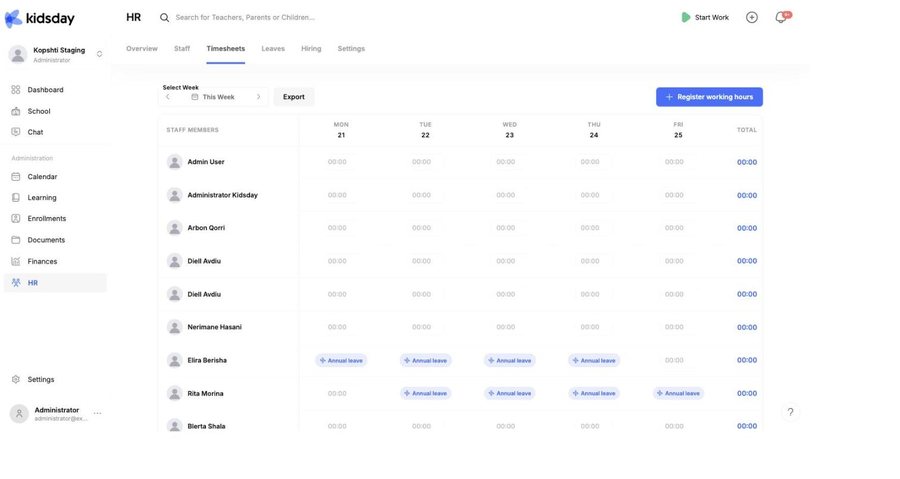Open Elira Berisha's Thursday Annual leave tag
The image size is (900, 479).
pos(594,360)
